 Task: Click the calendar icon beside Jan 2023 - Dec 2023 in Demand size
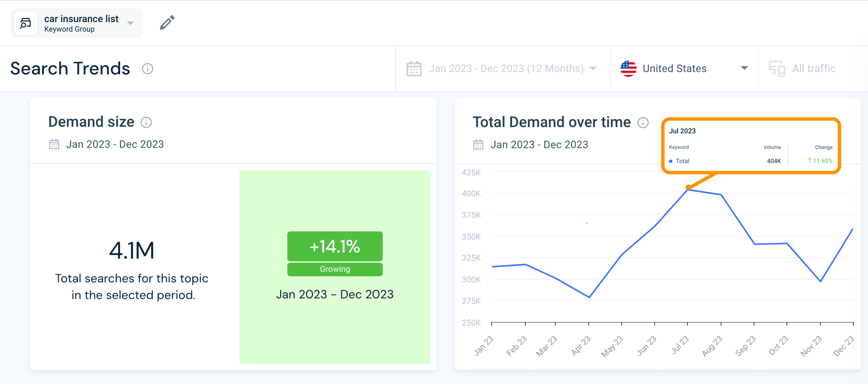pyautogui.click(x=54, y=144)
